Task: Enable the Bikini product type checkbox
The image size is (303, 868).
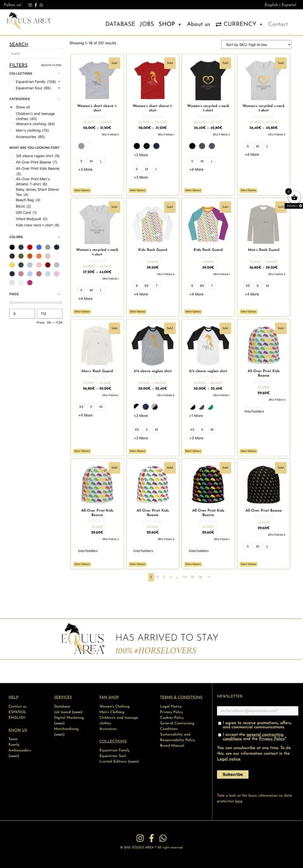Action: [x=11, y=206]
